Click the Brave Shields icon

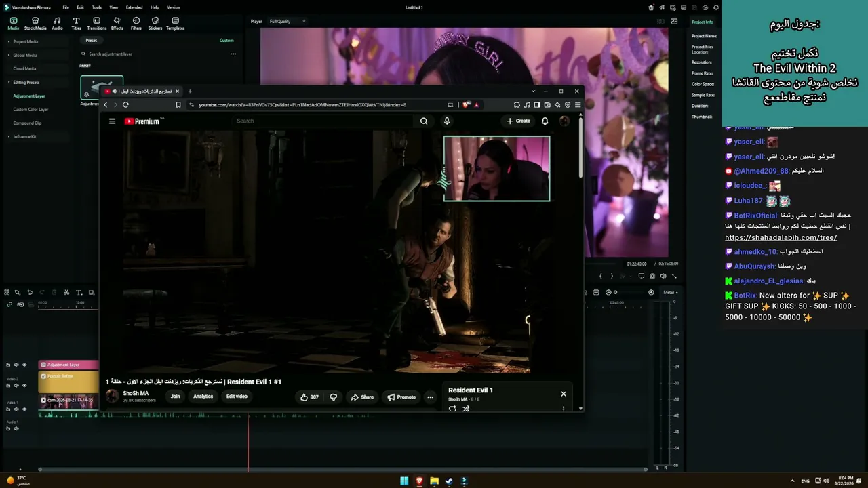[x=466, y=105]
